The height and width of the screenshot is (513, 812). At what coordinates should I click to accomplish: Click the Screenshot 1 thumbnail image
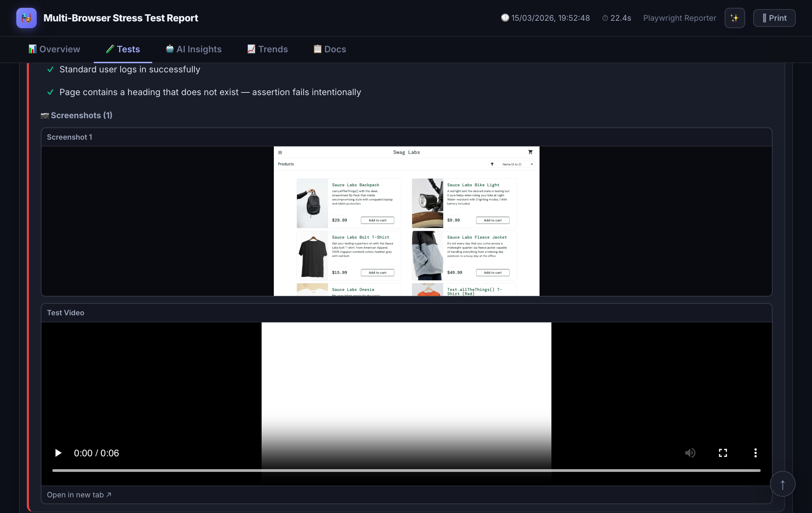click(x=407, y=221)
